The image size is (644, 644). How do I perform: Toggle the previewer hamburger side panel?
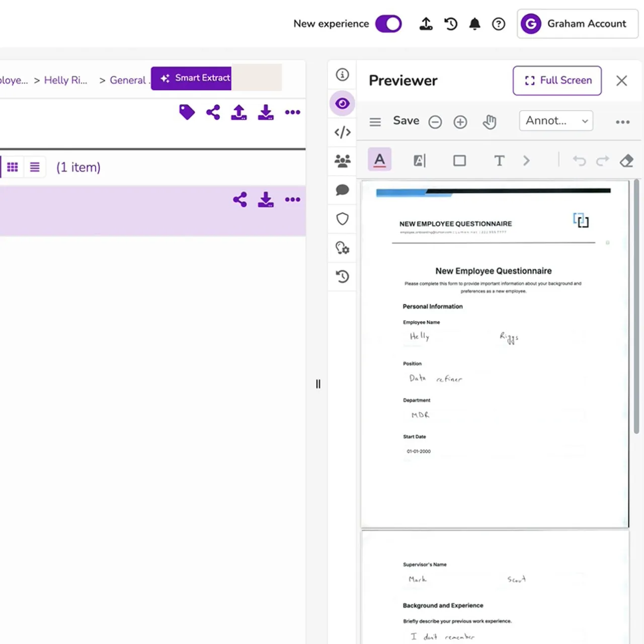point(375,122)
